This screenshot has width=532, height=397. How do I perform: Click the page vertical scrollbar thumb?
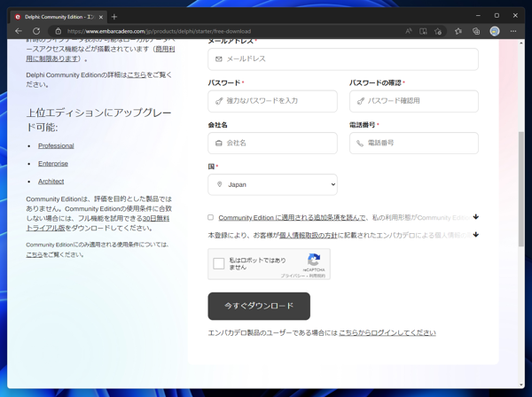tap(521, 189)
